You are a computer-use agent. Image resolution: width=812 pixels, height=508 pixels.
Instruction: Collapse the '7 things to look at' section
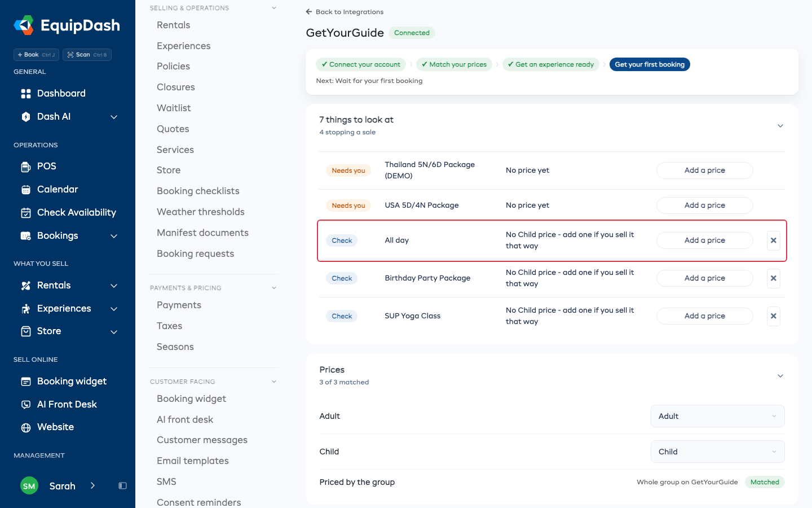click(x=780, y=126)
